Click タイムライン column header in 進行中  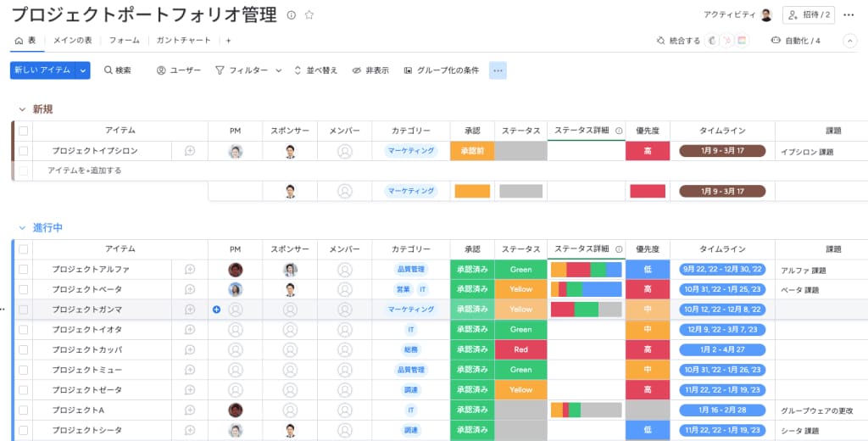(x=722, y=249)
